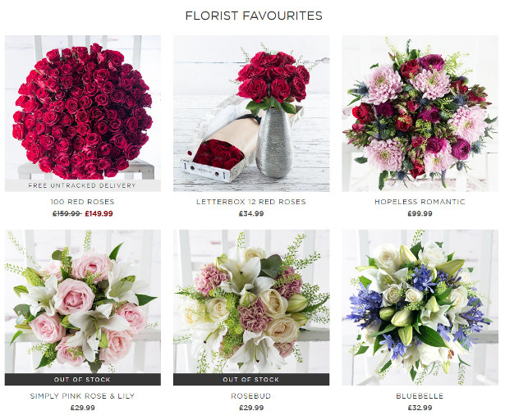Click the £34.99 Letterbox roses price

[251, 214]
